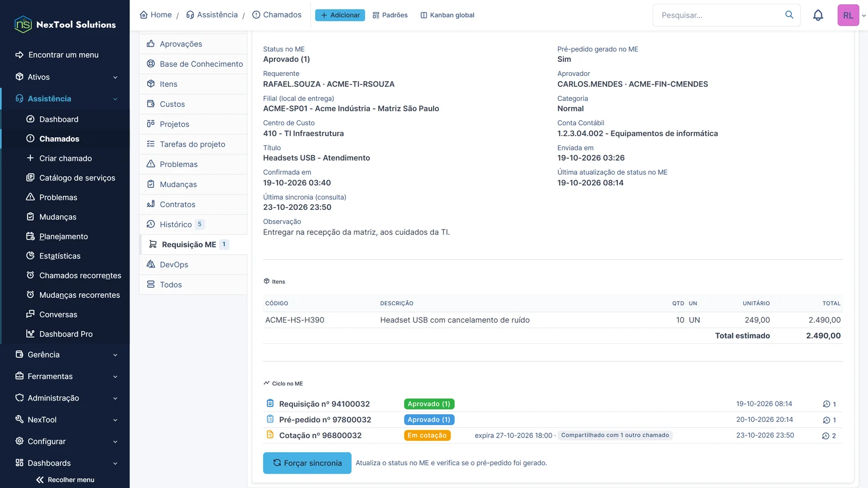Select the DevOps section
The height and width of the screenshot is (488, 868).
tap(193, 265)
